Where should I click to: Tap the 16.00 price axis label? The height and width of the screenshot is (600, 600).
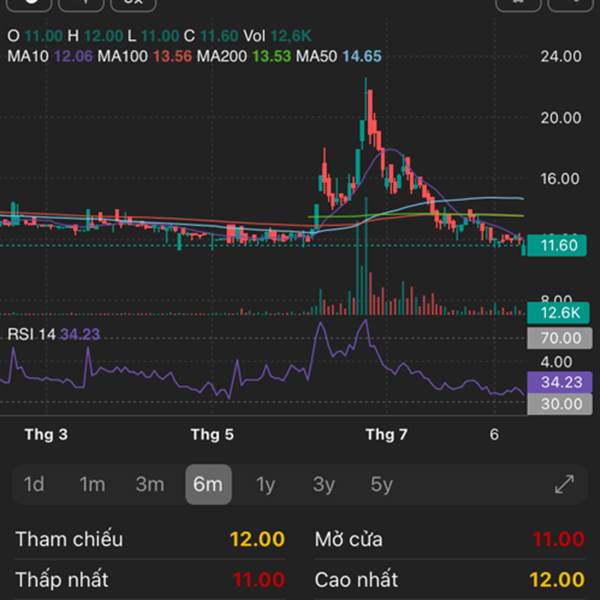pos(560,179)
